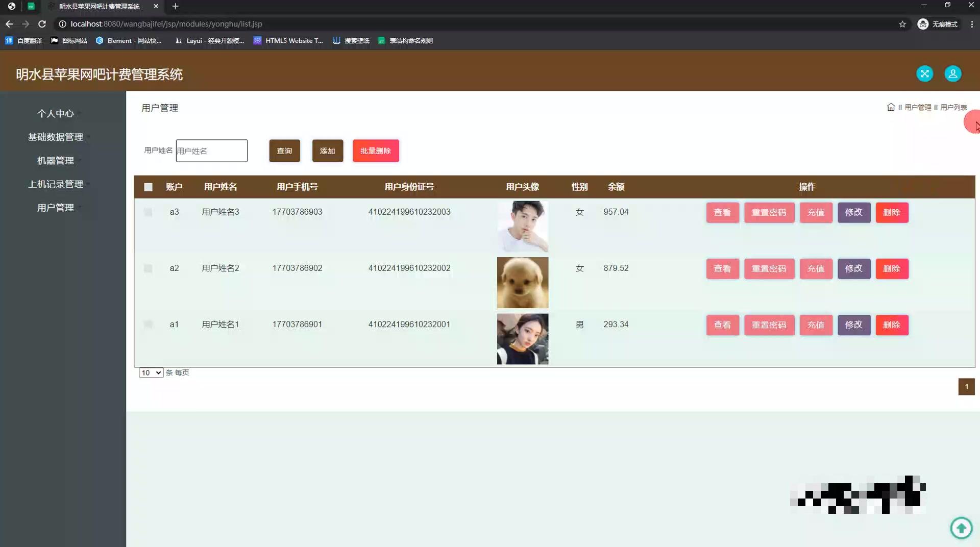Expand the 基础数据管理 sidebar section

tap(55, 137)
